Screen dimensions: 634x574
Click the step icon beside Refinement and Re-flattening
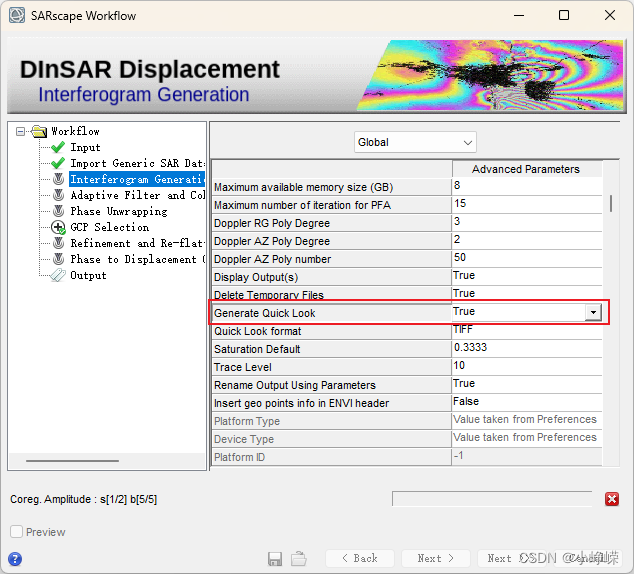[59, 243]
